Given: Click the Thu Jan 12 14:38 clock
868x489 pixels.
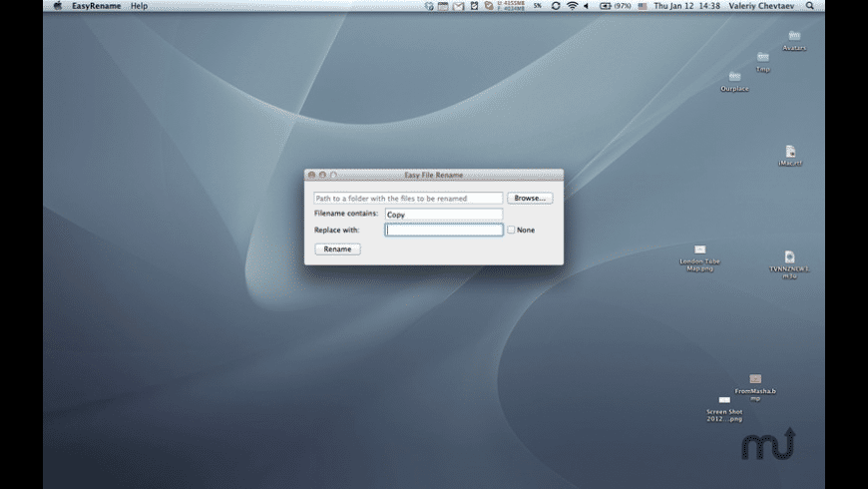Looking at the screenshot, I should pyautogui.click(x=686, y=6).
